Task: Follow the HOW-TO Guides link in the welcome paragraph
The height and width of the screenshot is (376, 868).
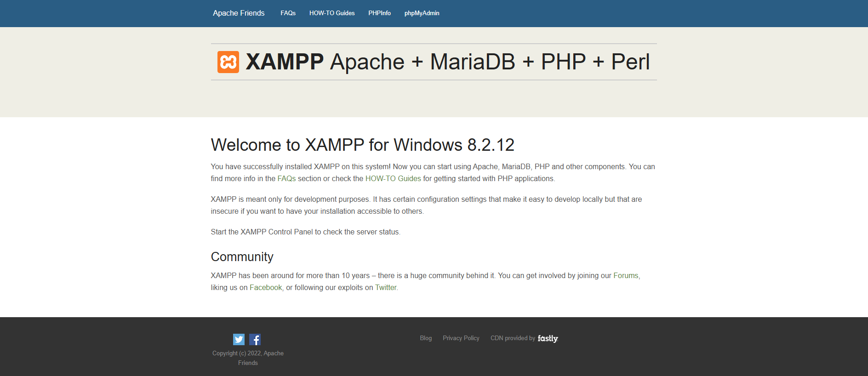Action: point(393,178)
